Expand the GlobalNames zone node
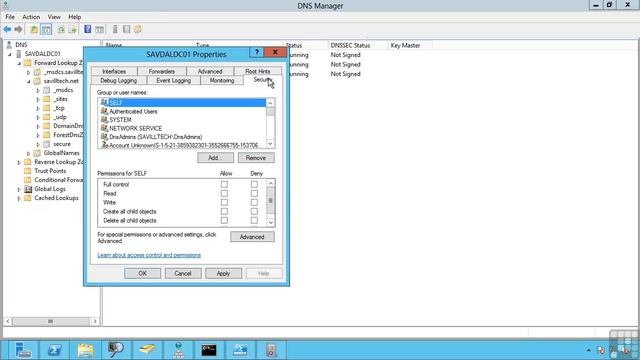The height and width of the screenshot is (360, 640). 29,153
